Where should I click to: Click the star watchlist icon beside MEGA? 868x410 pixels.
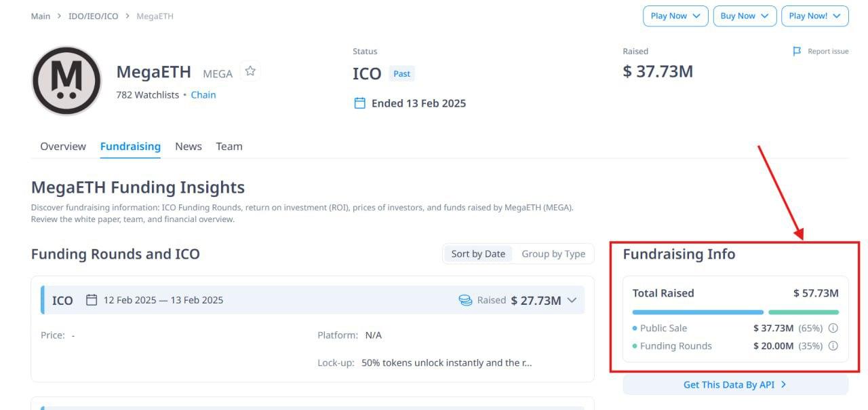pos(250,71)
